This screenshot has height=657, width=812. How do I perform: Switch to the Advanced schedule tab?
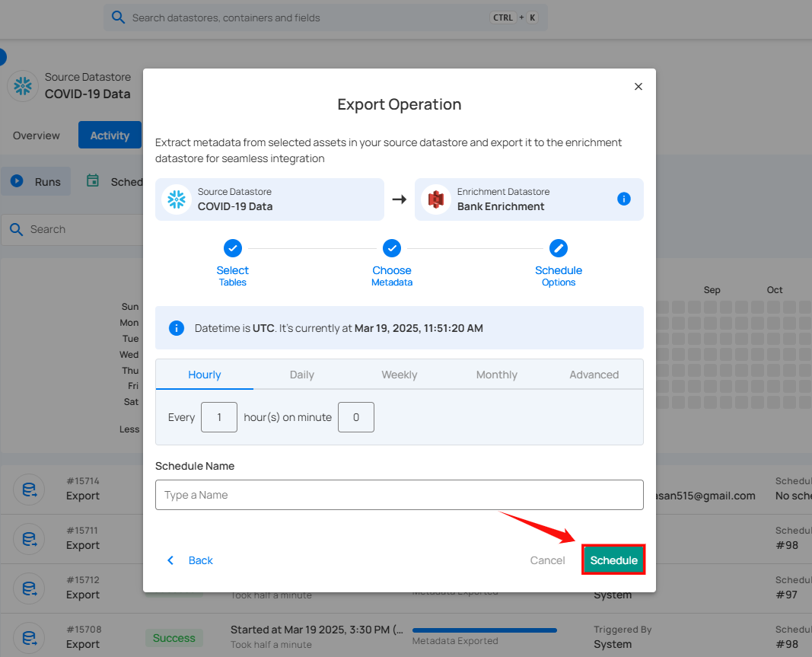click(594, 375)
